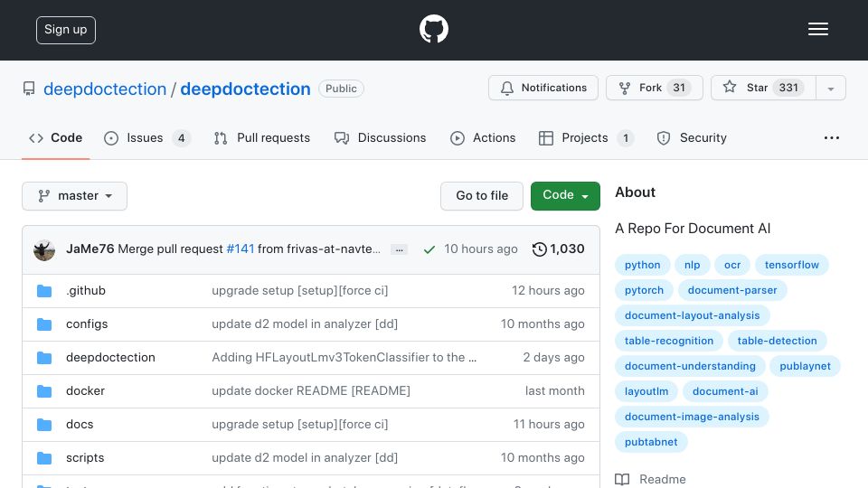Click the Go to file button

[482, 196]
